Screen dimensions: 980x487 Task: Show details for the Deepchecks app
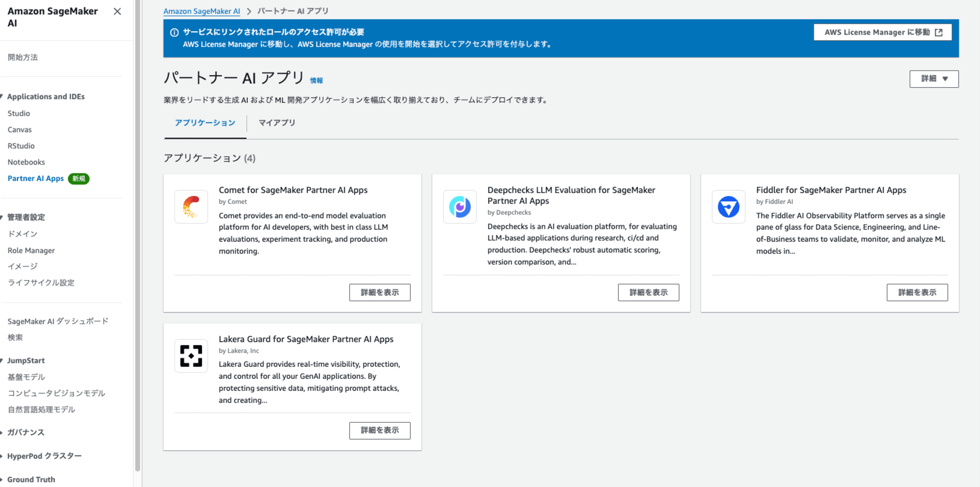point(648,292)
